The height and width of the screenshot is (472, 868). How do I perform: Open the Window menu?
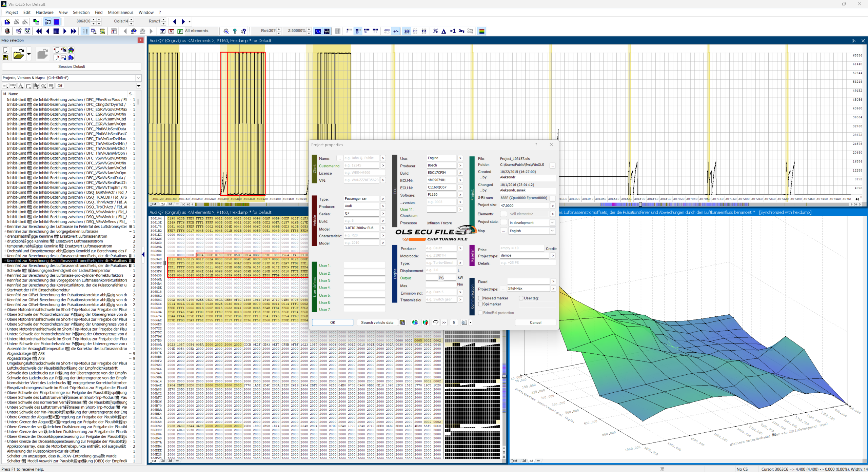click(146, 13)
